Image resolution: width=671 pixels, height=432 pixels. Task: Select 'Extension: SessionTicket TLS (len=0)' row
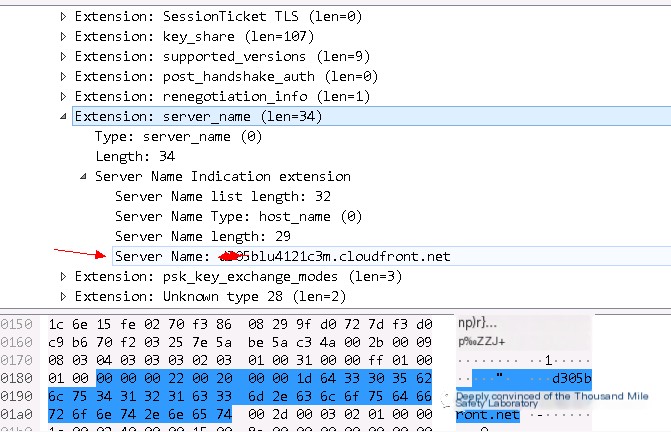[218, 17]
